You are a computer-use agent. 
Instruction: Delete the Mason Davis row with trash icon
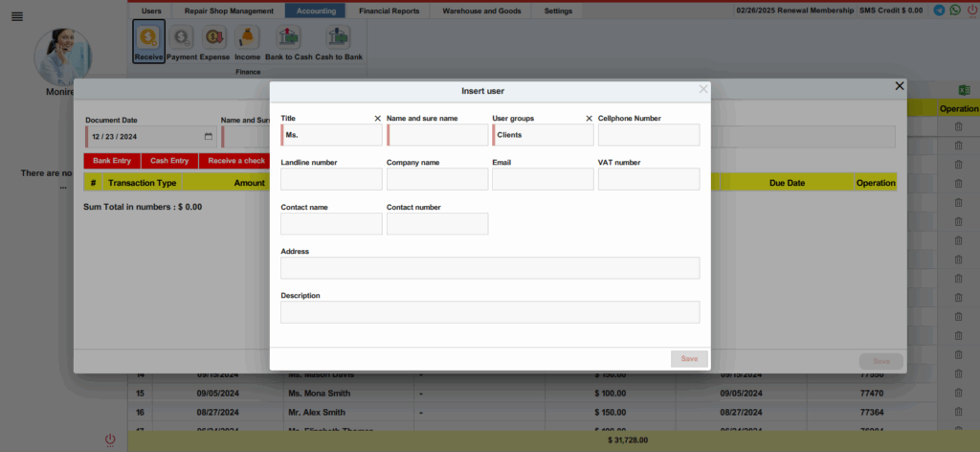coord(958,374)
